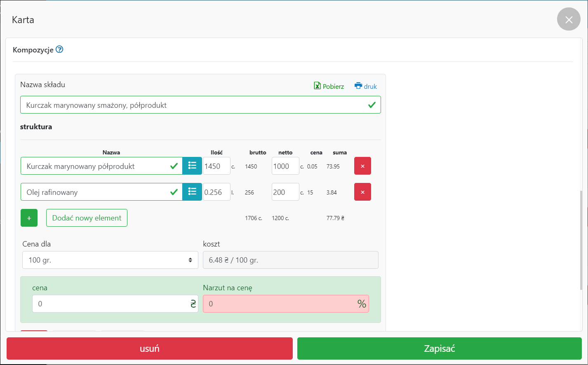The width and height of the screenshot is (588, 365).
Task: Click Dodać nowy element button
Action: click(87, 218)
